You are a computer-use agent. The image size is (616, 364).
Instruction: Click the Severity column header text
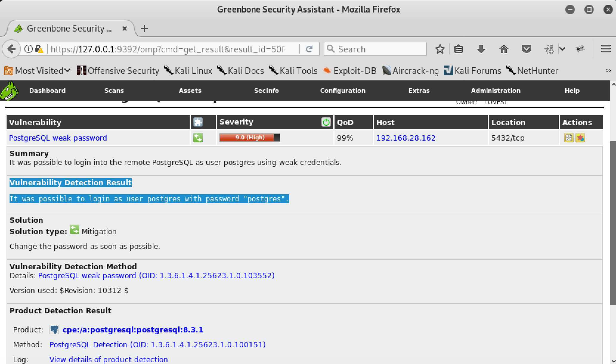point(236,122)
